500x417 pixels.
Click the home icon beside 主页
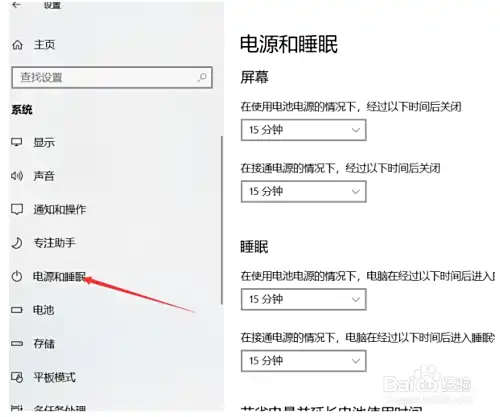pos(17,45)
